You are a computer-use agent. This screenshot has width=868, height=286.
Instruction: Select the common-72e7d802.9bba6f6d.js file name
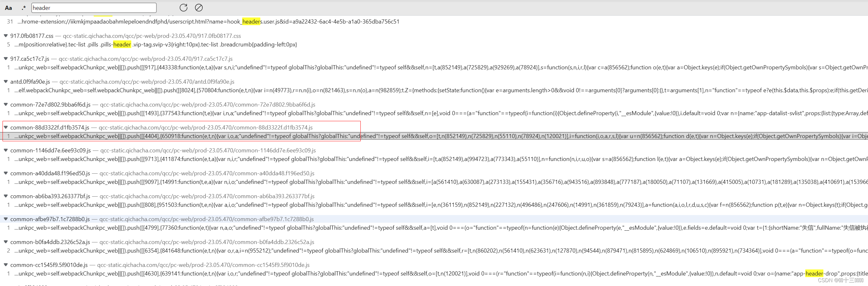pos(50,104)
